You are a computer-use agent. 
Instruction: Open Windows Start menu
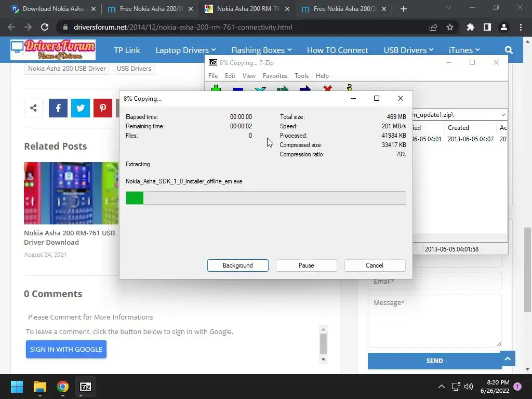coord(17,387)
